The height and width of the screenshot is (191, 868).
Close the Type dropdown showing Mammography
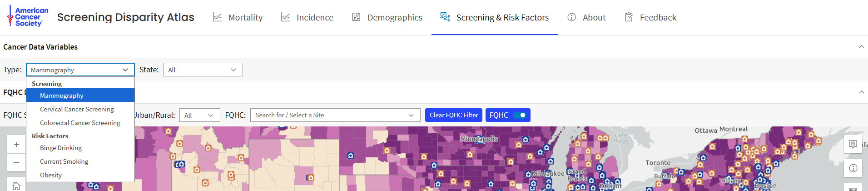pyautogui.click(x=80, y=70)
